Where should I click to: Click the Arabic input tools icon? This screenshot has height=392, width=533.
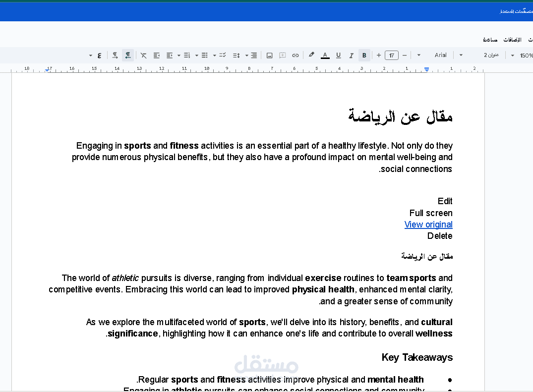pyautogui.click(x=99, y=56)
